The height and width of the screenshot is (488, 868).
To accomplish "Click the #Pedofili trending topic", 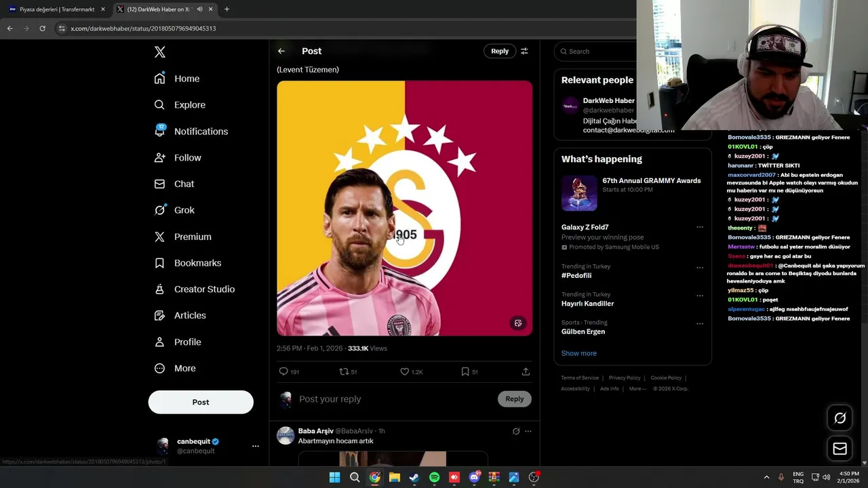I will pyautogui.click(x=576, y=276).
